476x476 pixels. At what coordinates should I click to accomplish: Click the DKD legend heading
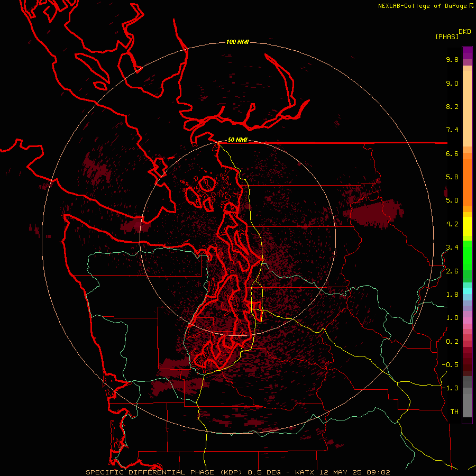tap(465, 32)
